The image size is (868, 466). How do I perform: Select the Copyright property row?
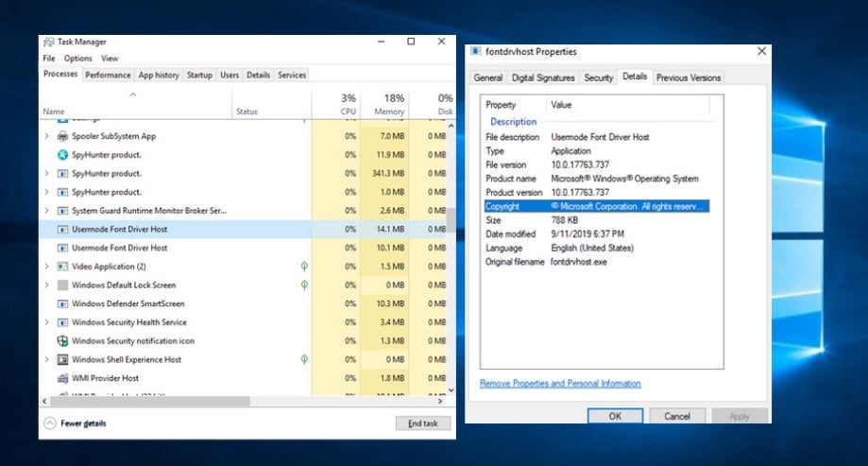[597, 206]
